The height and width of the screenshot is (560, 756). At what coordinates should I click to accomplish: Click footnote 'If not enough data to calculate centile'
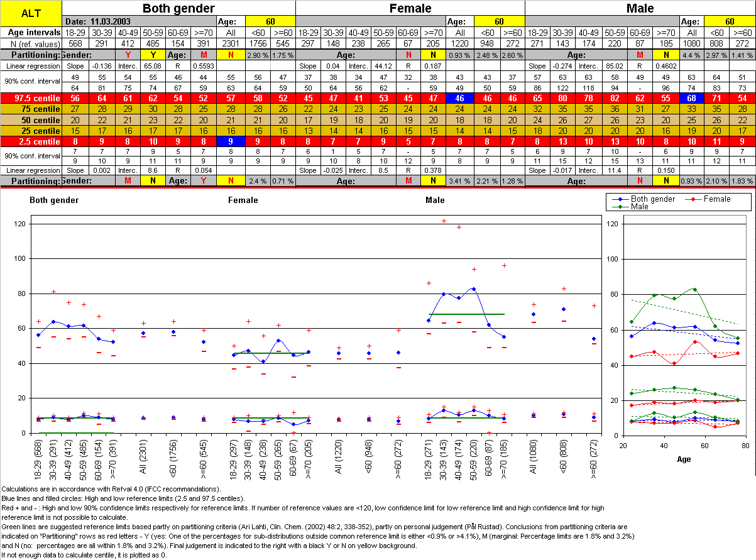tap(84, 556)
